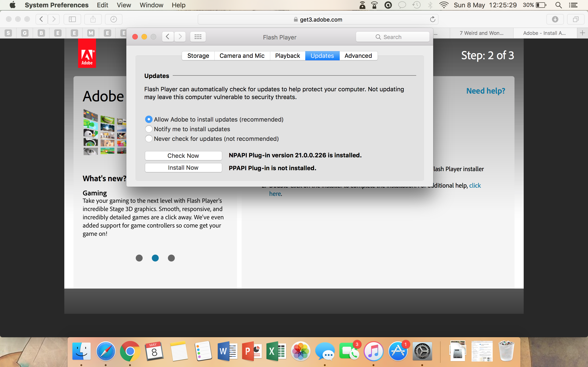This screenshot has width=588, height=367.
Task: Click the Safari share icon
Action: tap(93, 19)
